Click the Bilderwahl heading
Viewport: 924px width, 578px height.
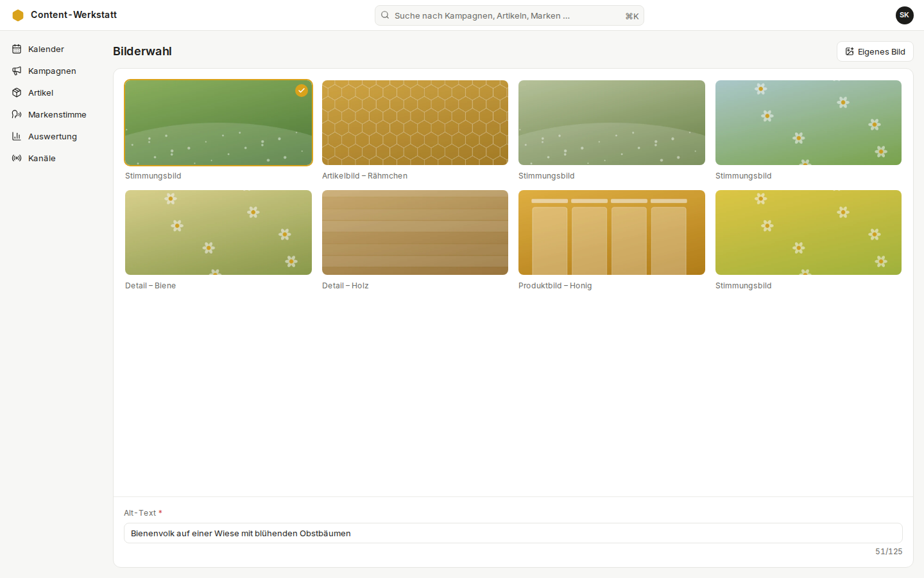[142, 51]
